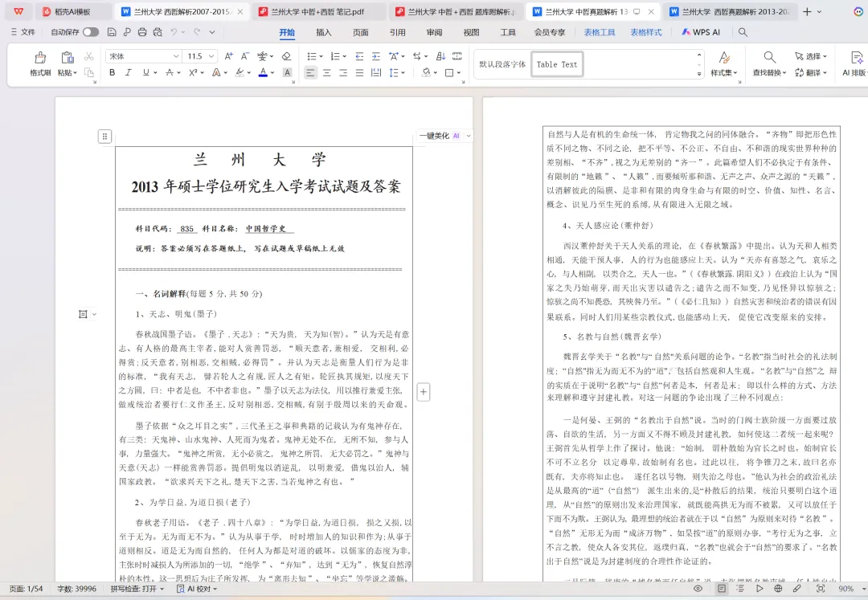Screen dimensions: 868x600
Task: Open the Review (审阅) ribbon tab
Action: 434,33
